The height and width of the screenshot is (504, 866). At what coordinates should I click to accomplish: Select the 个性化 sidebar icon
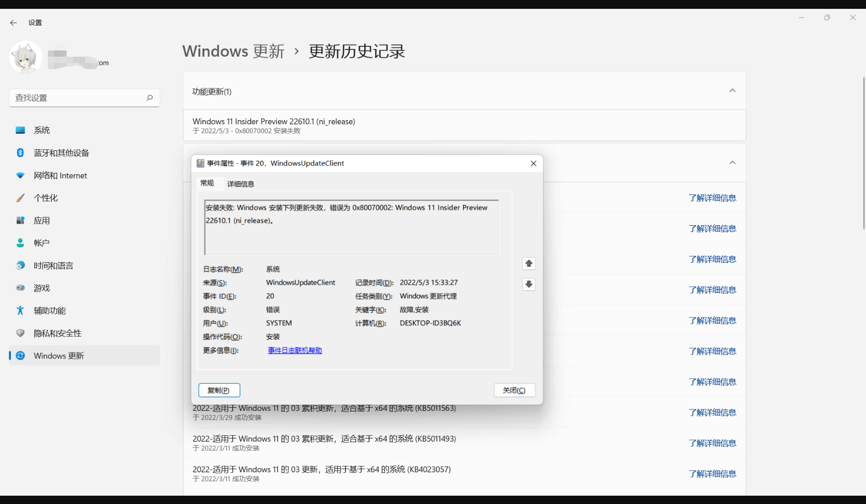[x=47, y=198]
